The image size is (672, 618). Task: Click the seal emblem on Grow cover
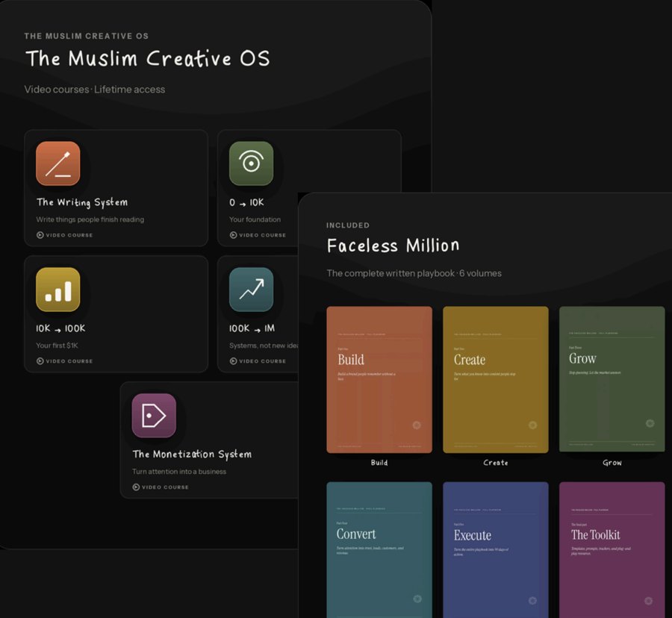point(650,423)
